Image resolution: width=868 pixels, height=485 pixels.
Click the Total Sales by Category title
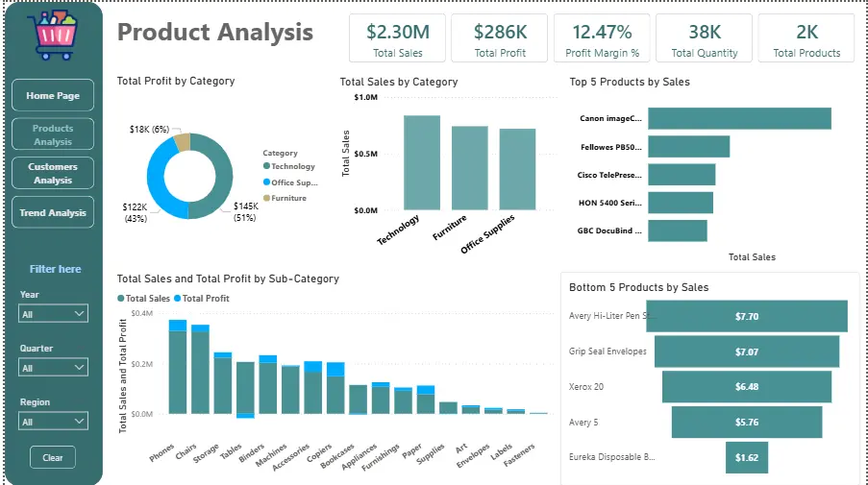point(399,82)
